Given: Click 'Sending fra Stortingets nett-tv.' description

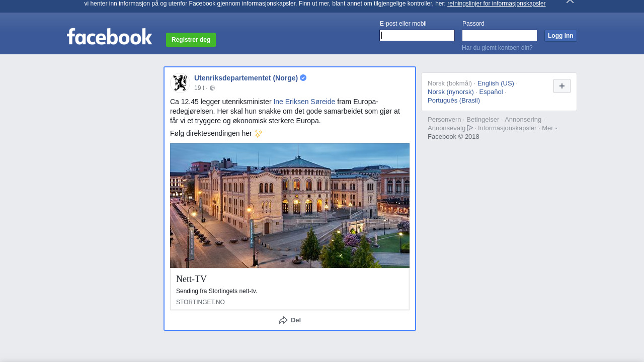Looking at the screenshot, I should pyautogui.click(x=216, y=291).
